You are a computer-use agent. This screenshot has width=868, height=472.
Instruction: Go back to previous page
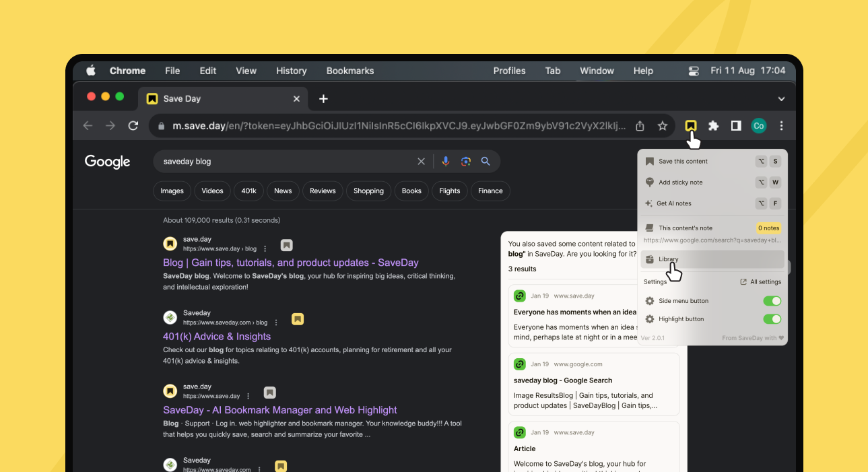point(88,126)
